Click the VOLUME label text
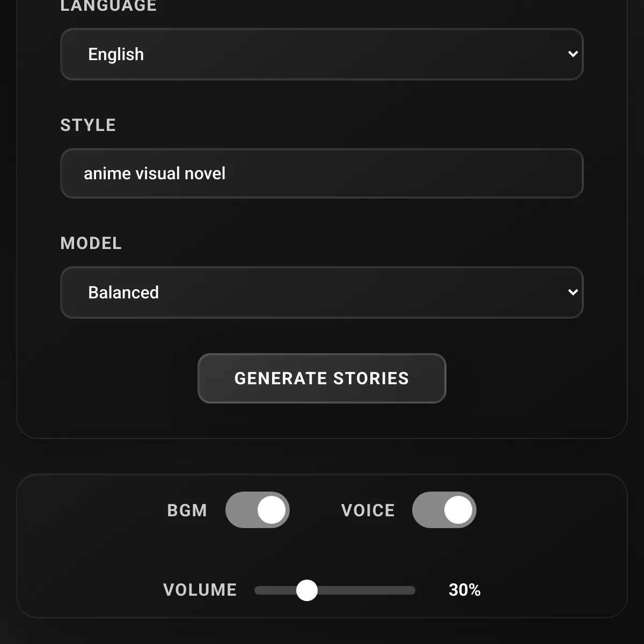 [x=200, y=590]
